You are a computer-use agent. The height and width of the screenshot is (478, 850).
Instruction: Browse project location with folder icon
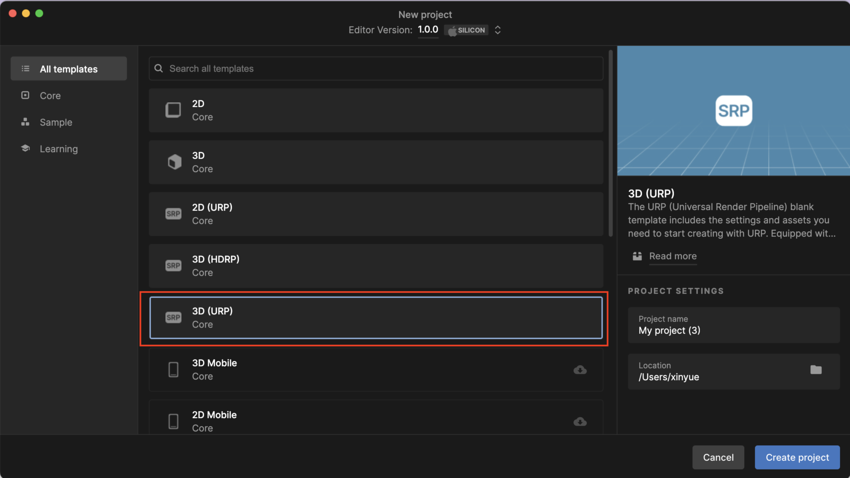816,370
